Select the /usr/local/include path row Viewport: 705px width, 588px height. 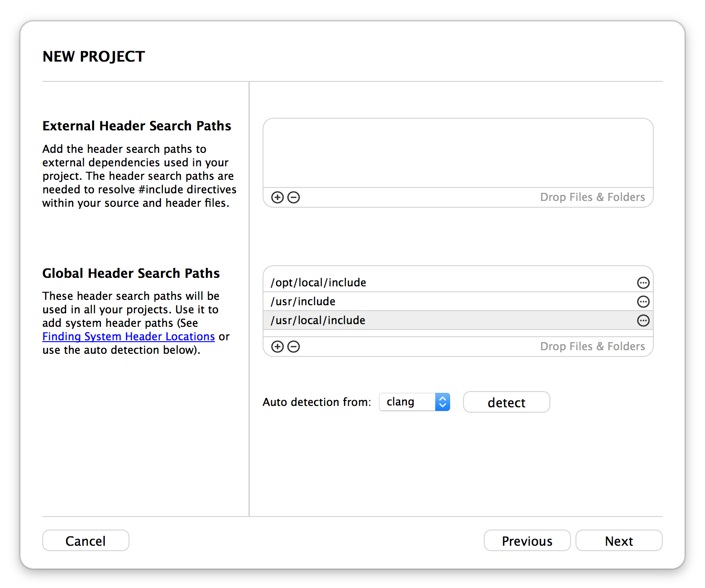click(x=458, y=321)
